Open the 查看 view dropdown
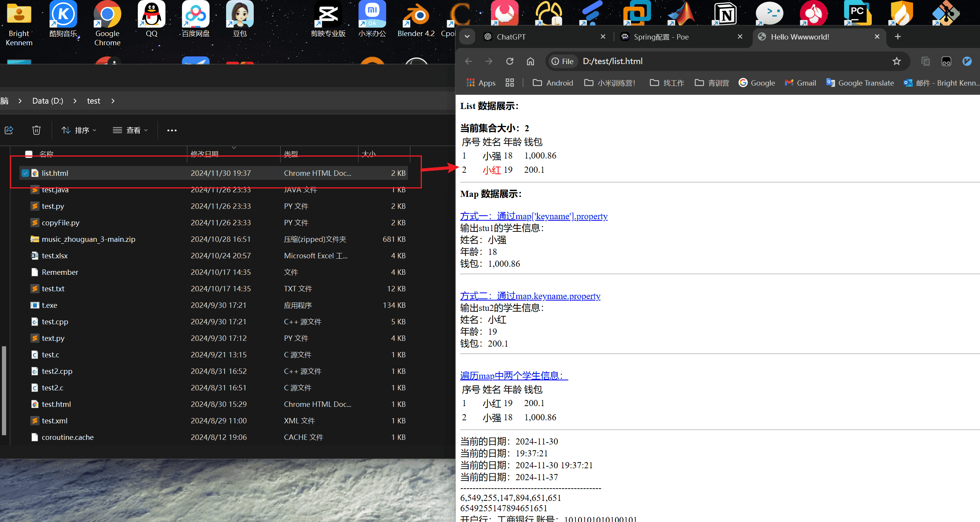Image resolution: width=980 pixels, height=522 pixels. click(130, 130)
